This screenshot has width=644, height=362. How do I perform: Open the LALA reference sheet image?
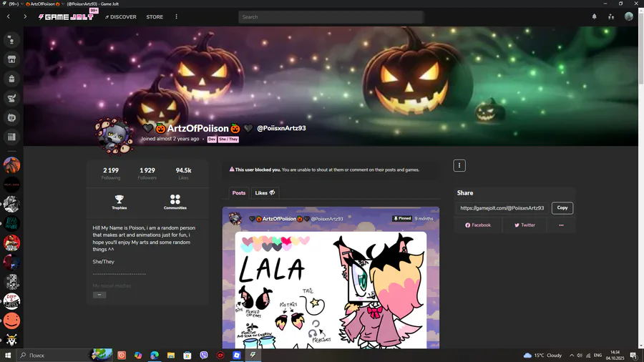pos(331,290)
